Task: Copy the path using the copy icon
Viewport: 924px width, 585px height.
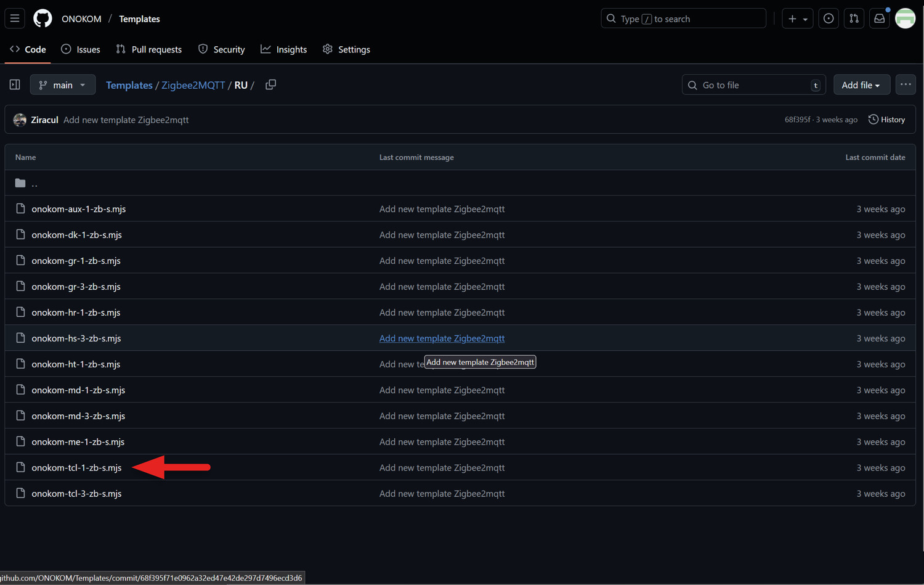Action: (x=270, y=85)
